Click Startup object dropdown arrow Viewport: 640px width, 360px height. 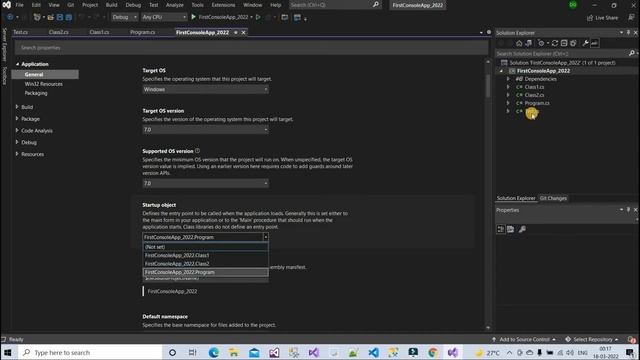click(265, 237)
